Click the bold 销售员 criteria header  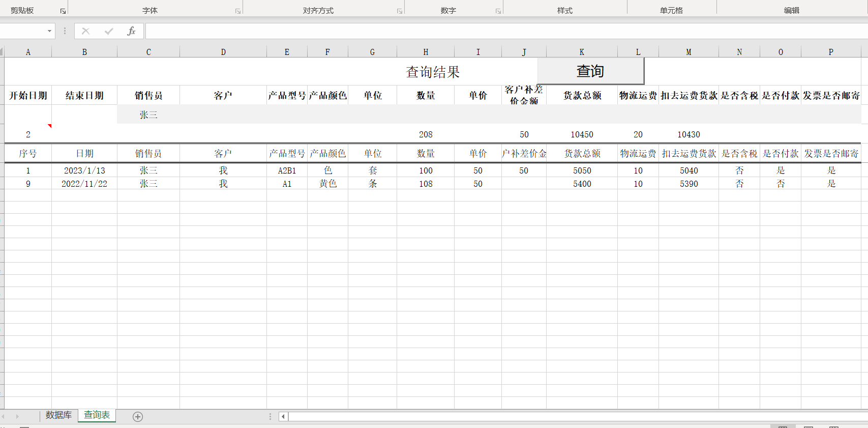point(148,95)
